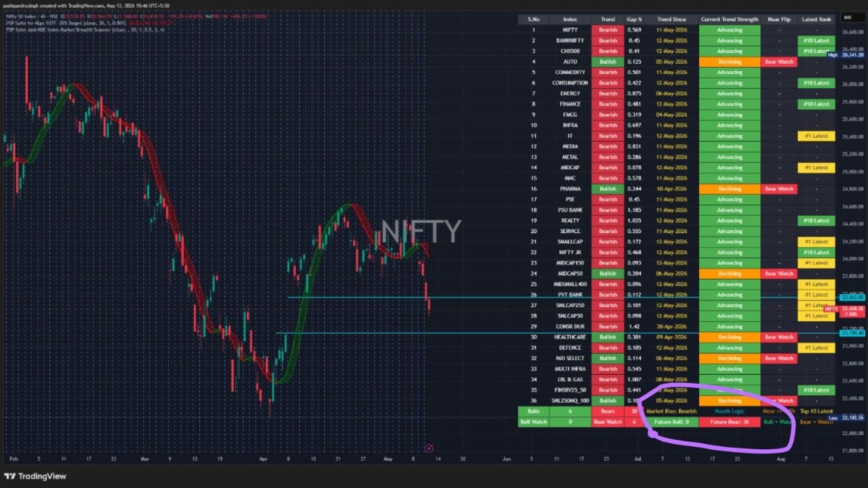Click the TradingView logo
Image resolution: width=868 pixels, height=488 pixels.
point(35,476)
